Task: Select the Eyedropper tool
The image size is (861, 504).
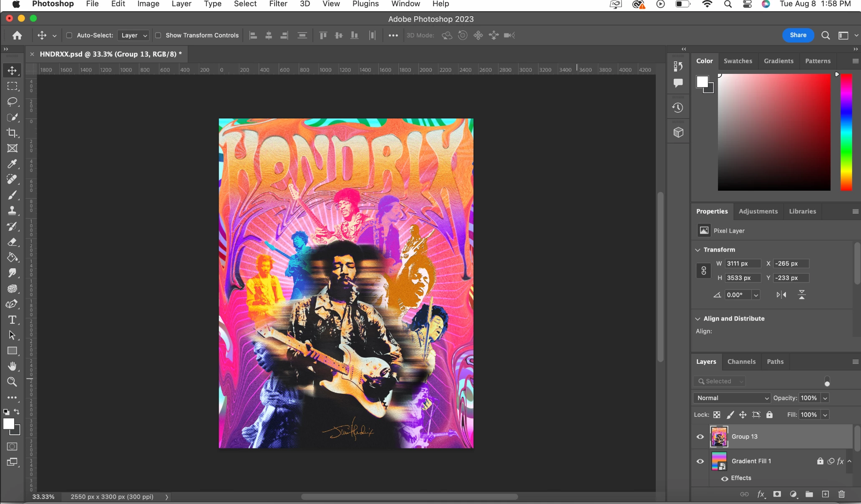Action: tap(12, 164)
